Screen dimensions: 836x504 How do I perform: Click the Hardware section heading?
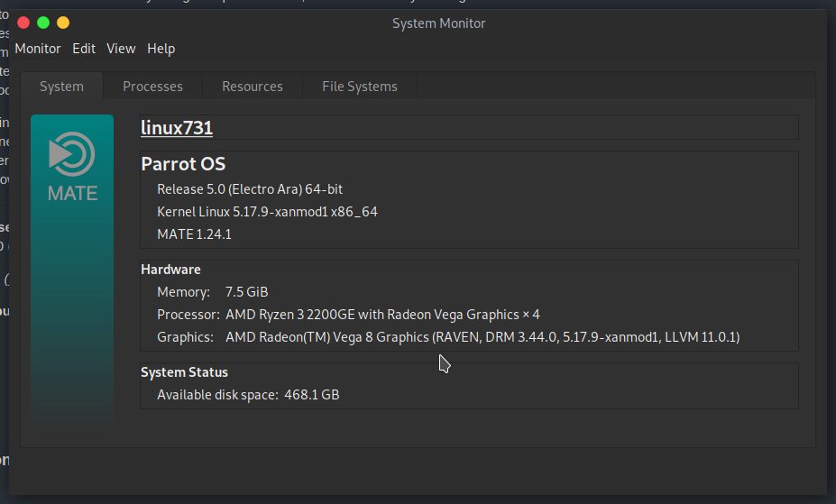(x=170, y=270)
